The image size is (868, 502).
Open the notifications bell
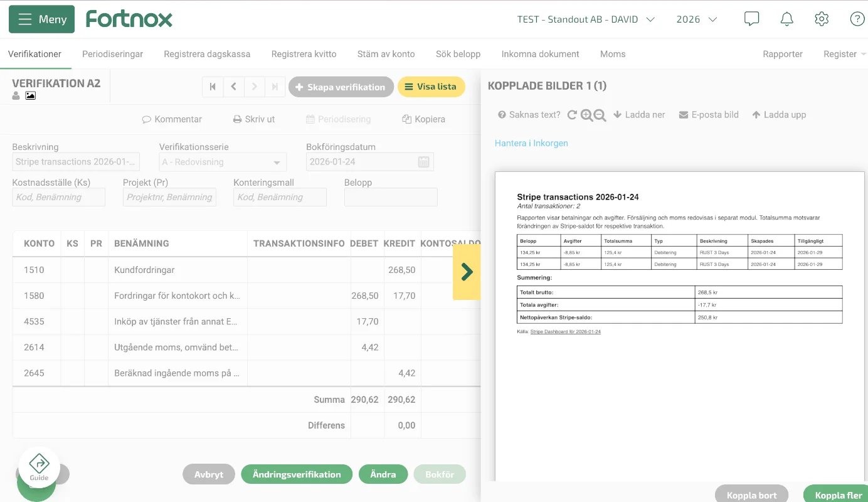tap(786, 19)
